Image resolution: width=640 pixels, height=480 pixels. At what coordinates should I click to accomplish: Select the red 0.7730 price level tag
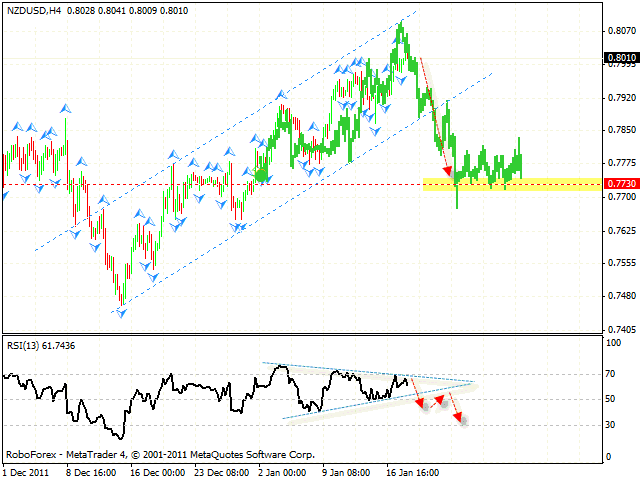[x=620, y=184]
